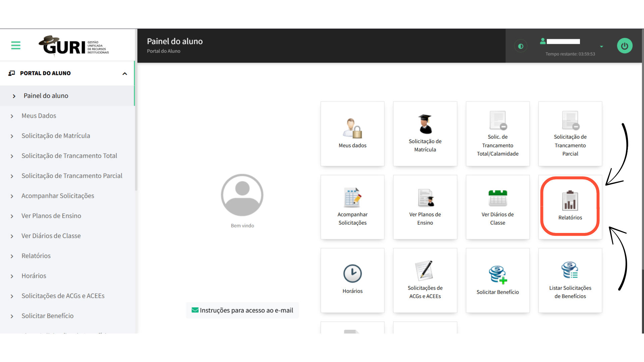
Task: Select Relatórios in the sidebar menu
Action: (36, 256)
